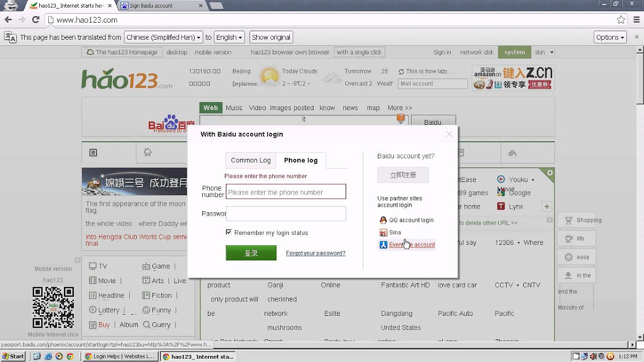Go back with the browser back arrow

click(8, 20)
